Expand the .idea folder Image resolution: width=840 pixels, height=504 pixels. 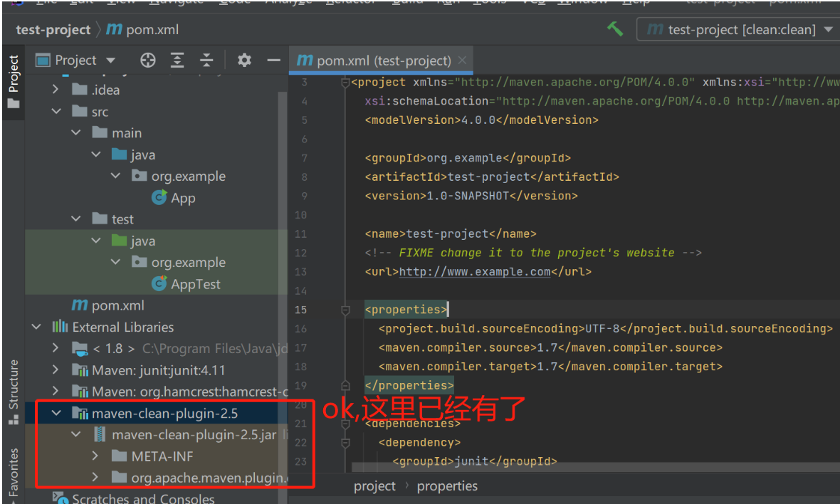[x=56, y=90]
